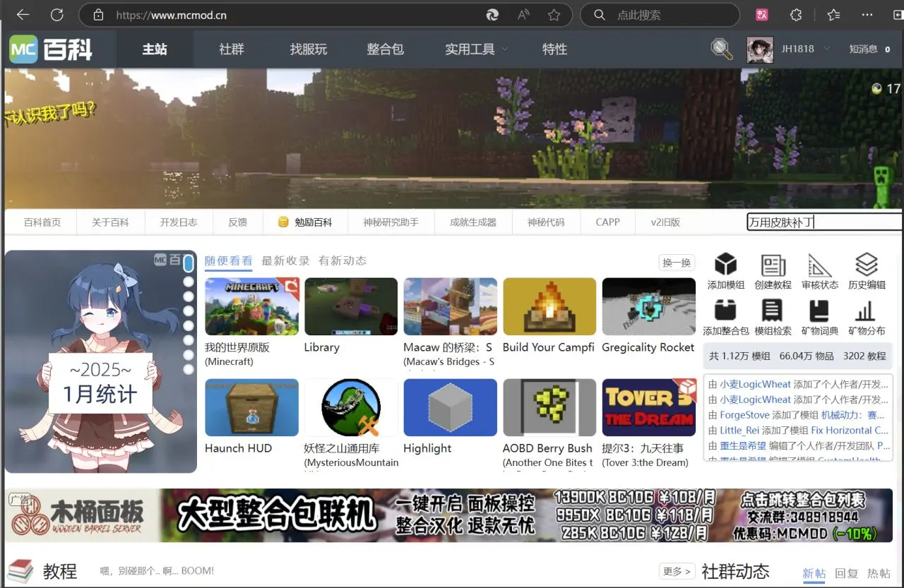This screenshot has height=588, width=904.
Task: Open the 我的世界原版 Minecraft thumbnail
Action: pos(252,306)
